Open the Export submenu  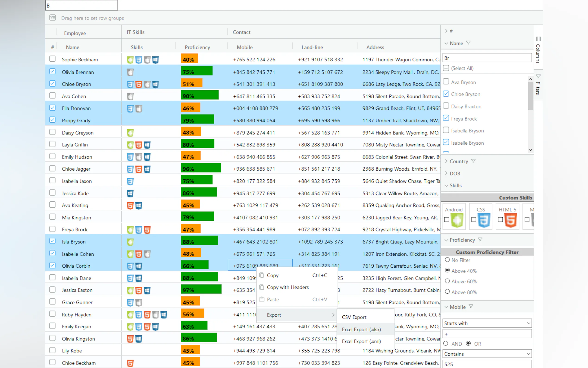coord(297,315)
